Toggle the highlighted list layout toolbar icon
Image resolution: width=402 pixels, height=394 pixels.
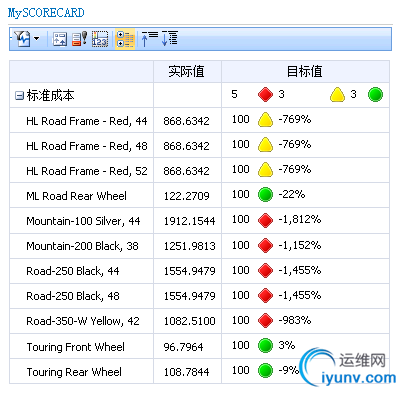125,39
